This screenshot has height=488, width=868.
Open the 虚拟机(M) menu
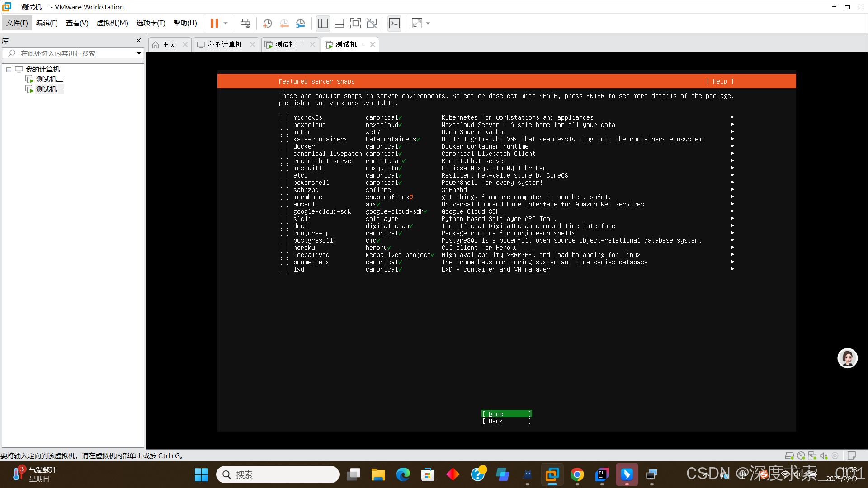pyautogui.click(x=112, y=23)
